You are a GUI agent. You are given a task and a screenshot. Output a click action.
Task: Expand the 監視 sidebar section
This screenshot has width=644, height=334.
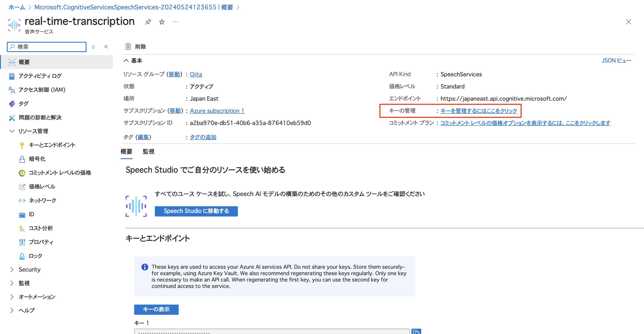pyautogui.click(x=12, y=283)
